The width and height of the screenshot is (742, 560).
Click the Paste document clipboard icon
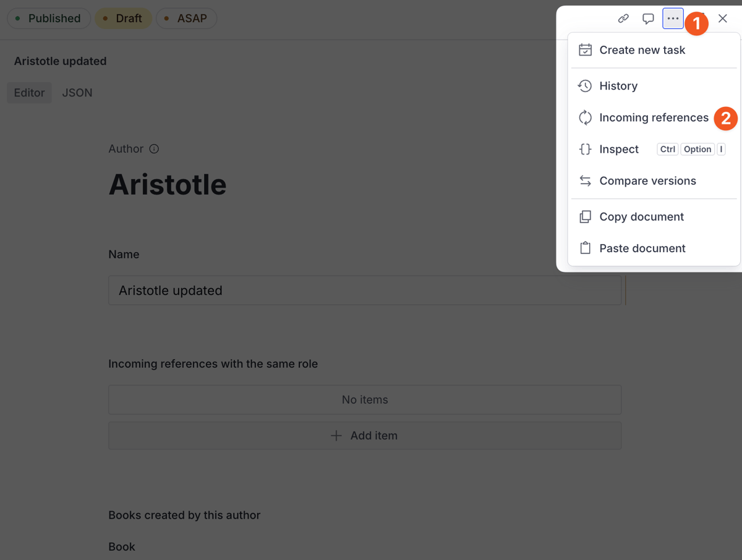[x=585, y=248]
